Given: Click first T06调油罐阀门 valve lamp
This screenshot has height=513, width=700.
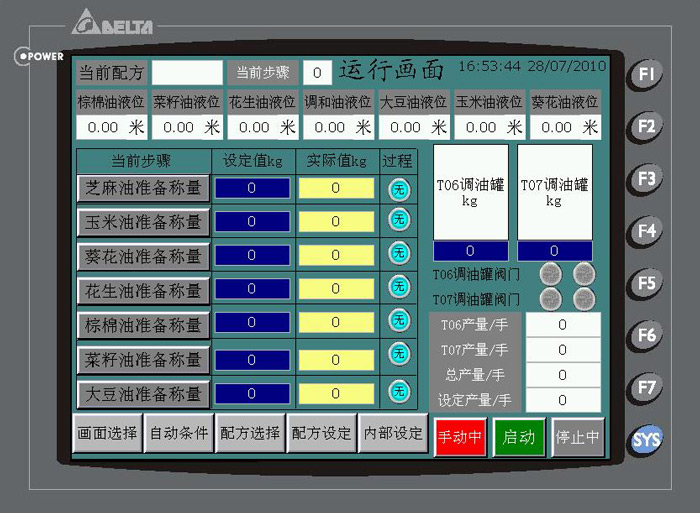Looking at the screenshot, I should (x=550, y=274).
